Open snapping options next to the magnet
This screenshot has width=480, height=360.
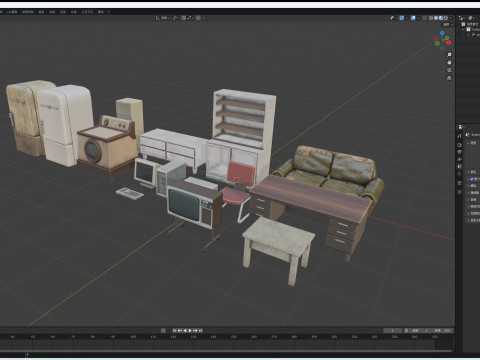pos(191,18)
